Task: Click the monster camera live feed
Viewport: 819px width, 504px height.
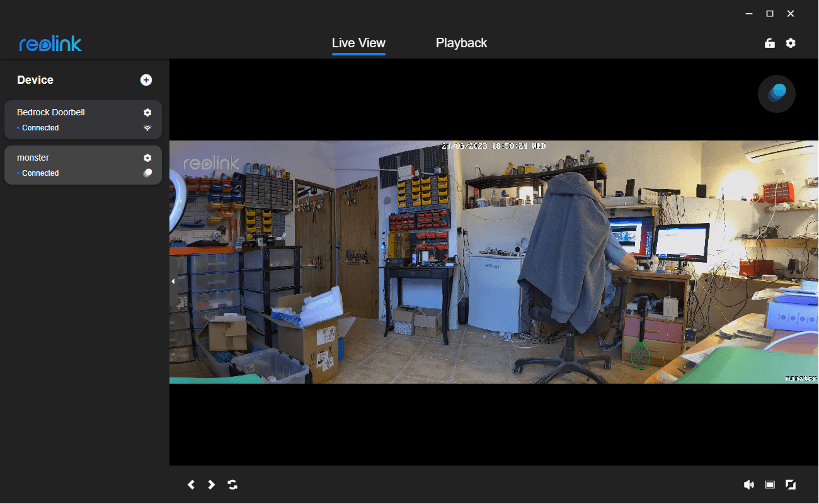Action: (x=494, y=261)
